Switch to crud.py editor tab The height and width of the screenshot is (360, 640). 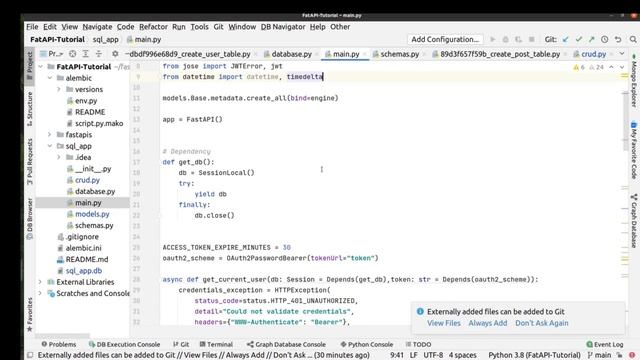tap(593, 54)
